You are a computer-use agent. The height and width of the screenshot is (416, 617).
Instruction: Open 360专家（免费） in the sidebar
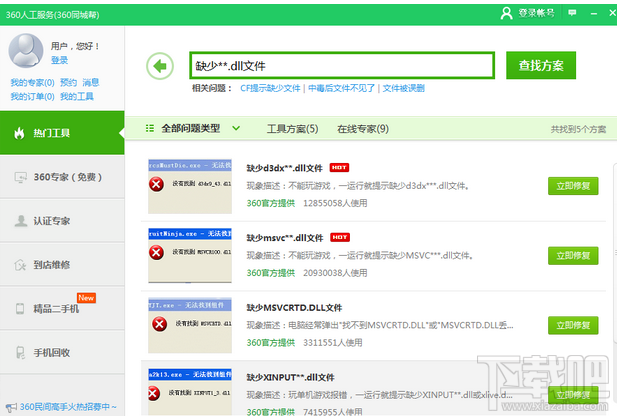(62, 177)
